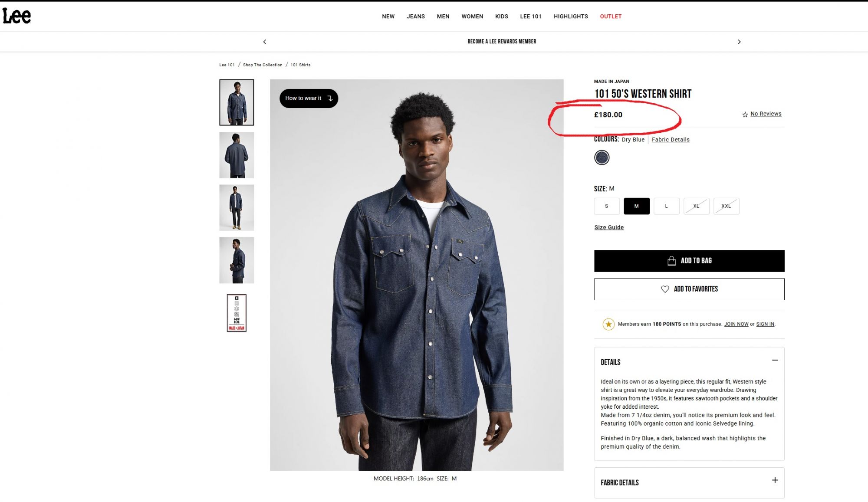Open the Made in Japan label thumbnail

(x=237, y=313)
